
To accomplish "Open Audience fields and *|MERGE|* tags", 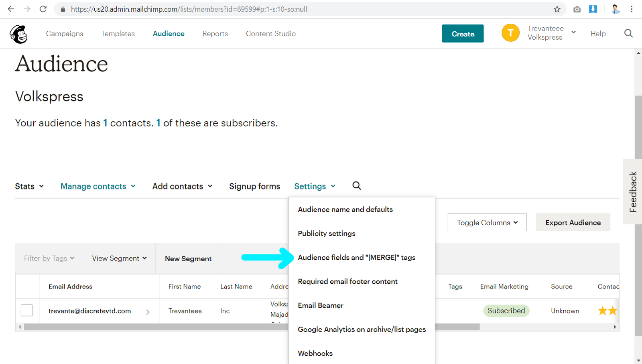I will click(356, 258).
